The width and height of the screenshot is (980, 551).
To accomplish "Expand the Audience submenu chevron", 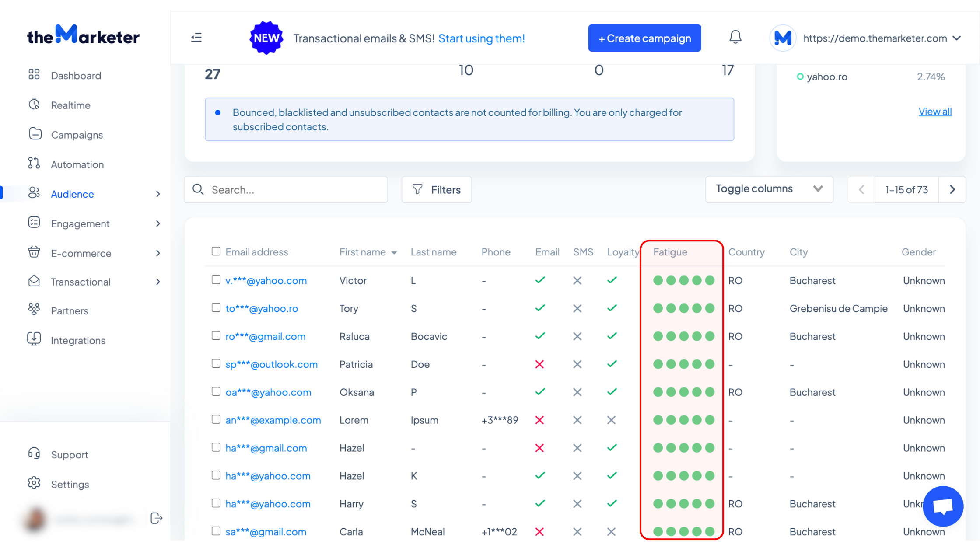I will click(158, 194).
